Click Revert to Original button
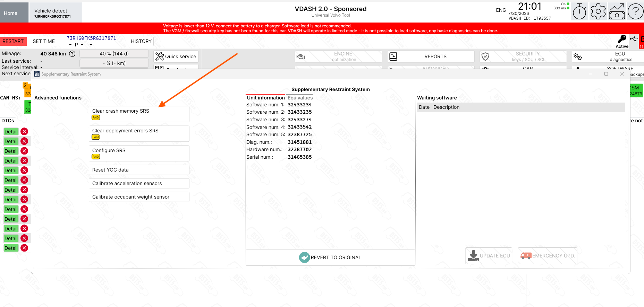The width and height of the screenshot is (644, 307). click(330, 257)
